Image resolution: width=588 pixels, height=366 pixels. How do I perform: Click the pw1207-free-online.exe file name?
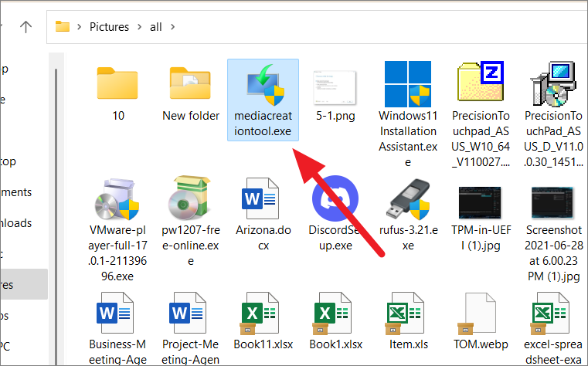click(x=191, y=246)
